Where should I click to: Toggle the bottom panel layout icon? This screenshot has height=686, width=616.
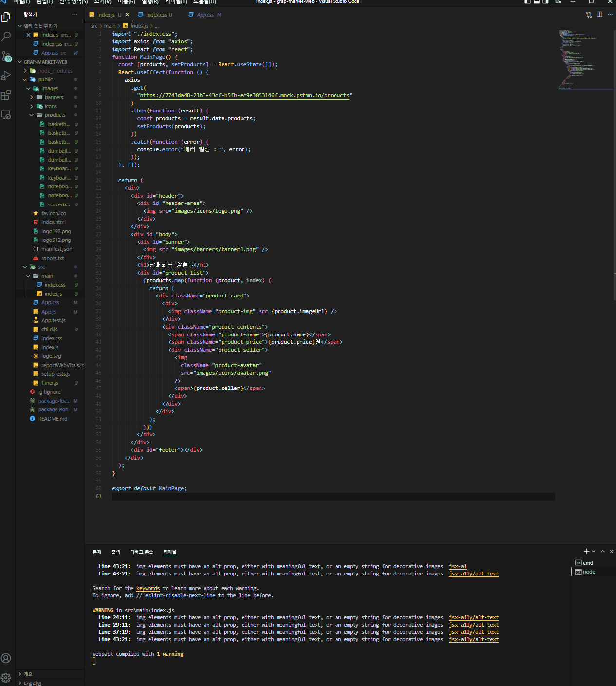tap(537, 2)
